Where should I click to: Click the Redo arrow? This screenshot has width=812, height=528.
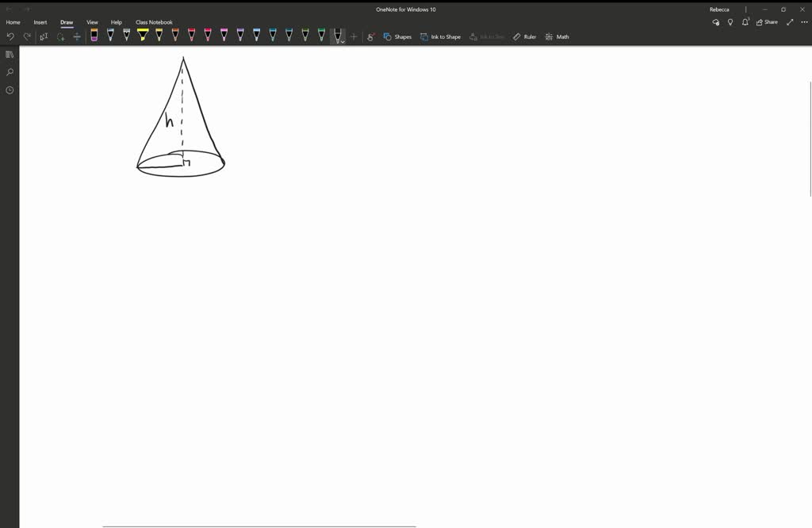tap(27, 36)
